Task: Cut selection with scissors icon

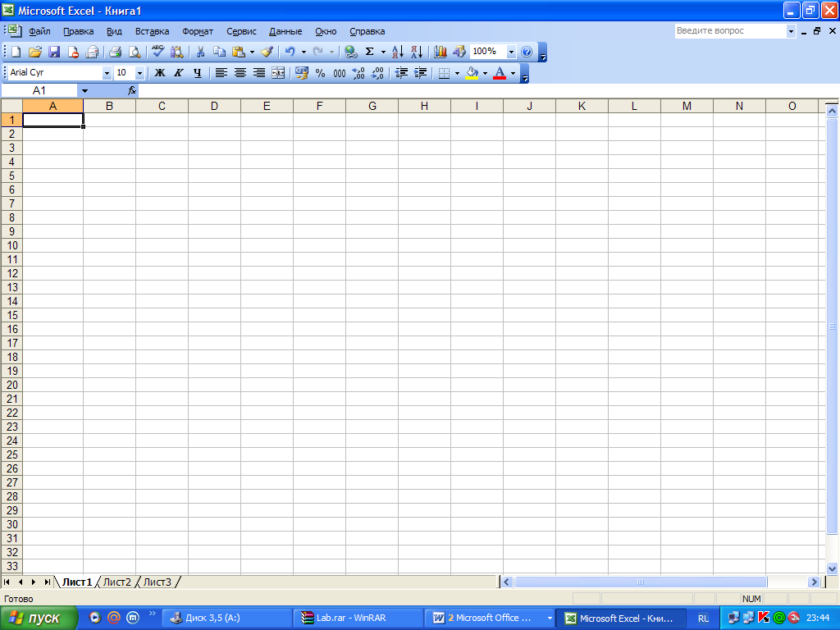Action: click(200, 52)
